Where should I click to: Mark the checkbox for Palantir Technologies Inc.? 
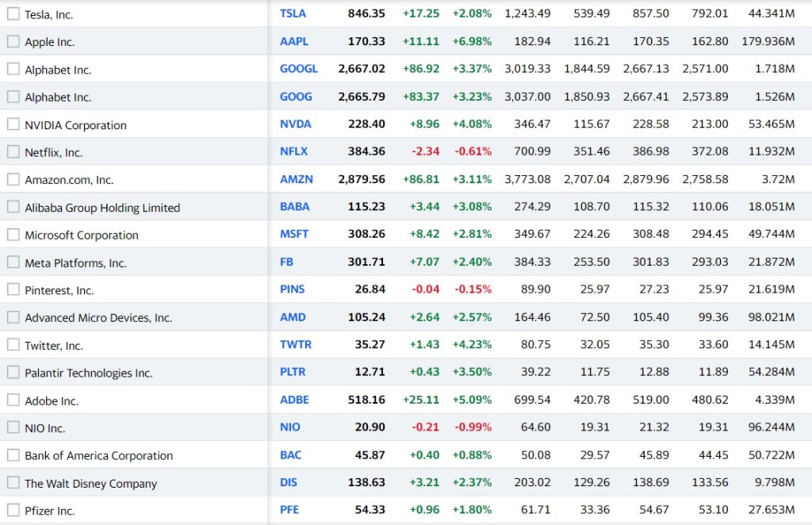(x=13, y=372)
